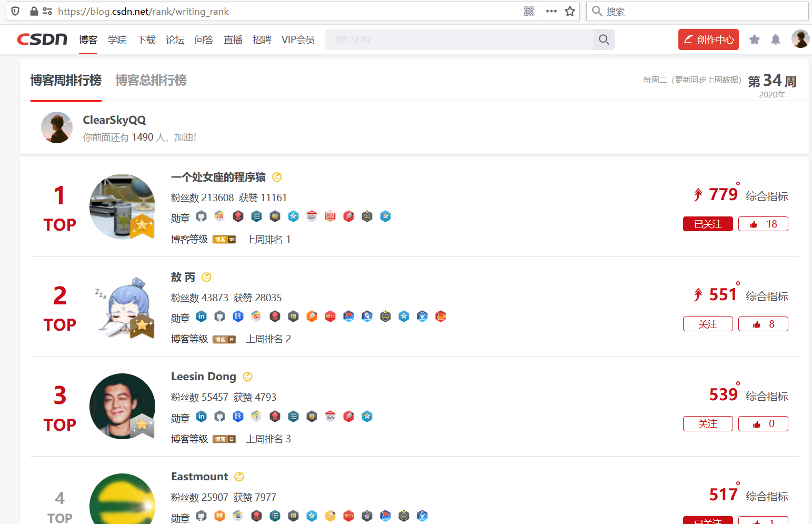Open blogger 一个处女座的程序猿's profile link
The height and width of the screenshot is (524, 812).
tap(218, 177)
